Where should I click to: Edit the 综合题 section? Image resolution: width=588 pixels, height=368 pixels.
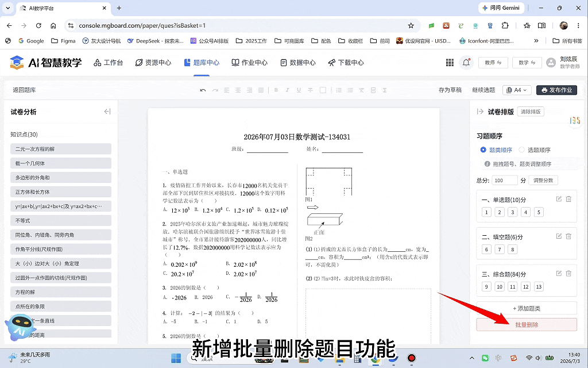point(559,273)
